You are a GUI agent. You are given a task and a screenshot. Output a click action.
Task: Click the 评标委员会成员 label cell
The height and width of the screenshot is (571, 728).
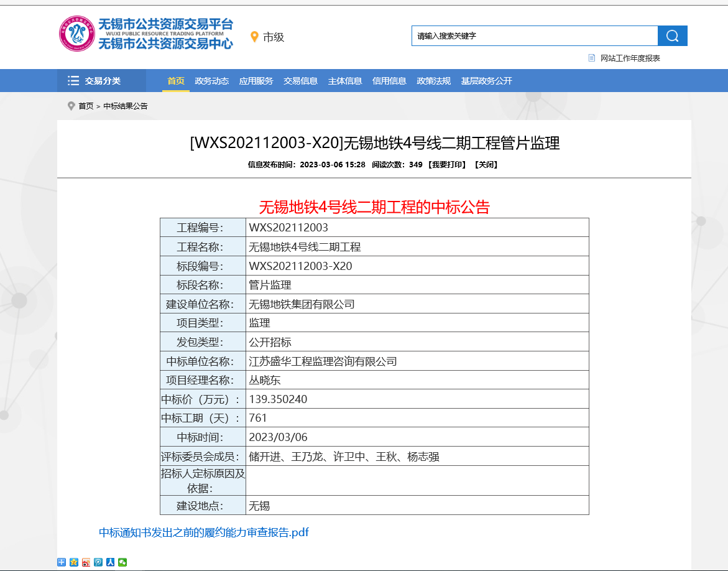tap(203, 457)
